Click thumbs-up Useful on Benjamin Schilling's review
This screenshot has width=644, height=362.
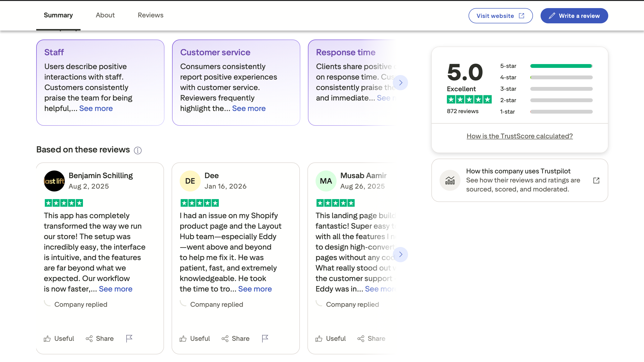59,338
